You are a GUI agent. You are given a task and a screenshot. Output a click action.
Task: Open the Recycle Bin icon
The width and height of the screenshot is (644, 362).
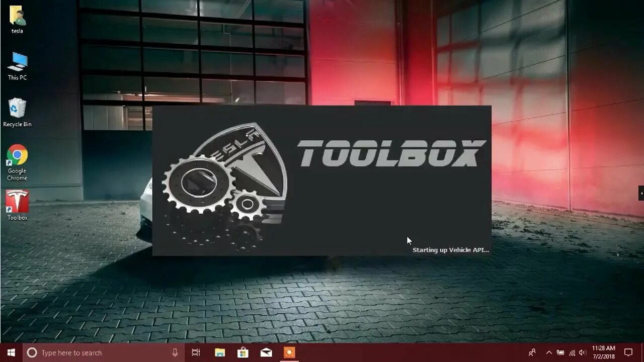click(x=17, y=113)
